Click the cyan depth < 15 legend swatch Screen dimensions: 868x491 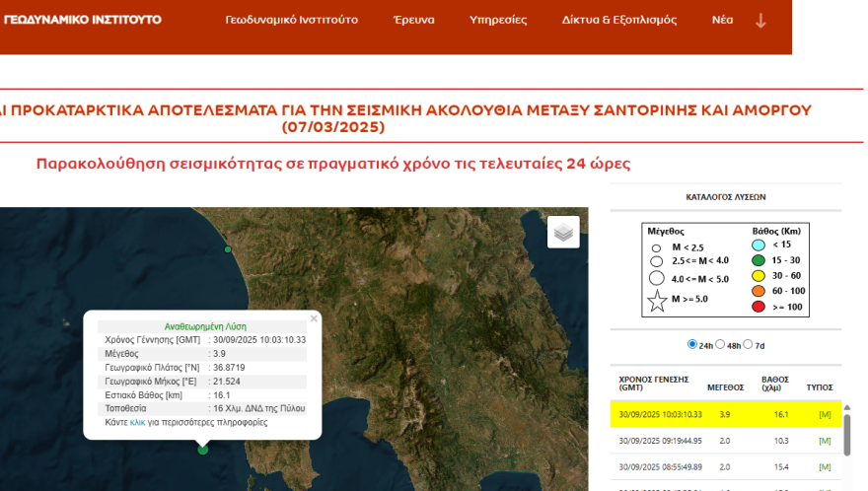point(759,245)
